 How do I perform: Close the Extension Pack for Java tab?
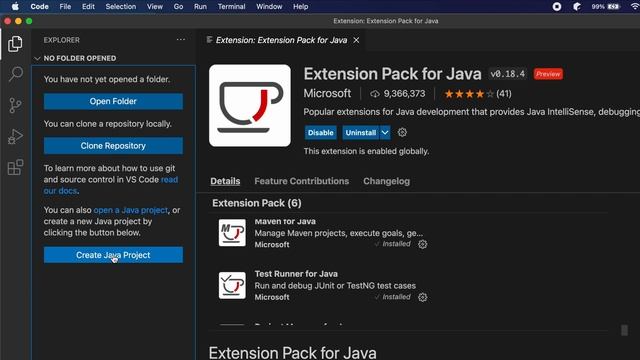click(356, 40)
